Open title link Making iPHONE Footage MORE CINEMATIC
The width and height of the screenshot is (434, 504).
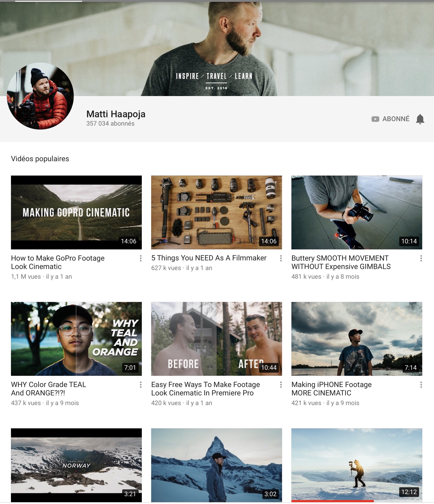(331, 389)
